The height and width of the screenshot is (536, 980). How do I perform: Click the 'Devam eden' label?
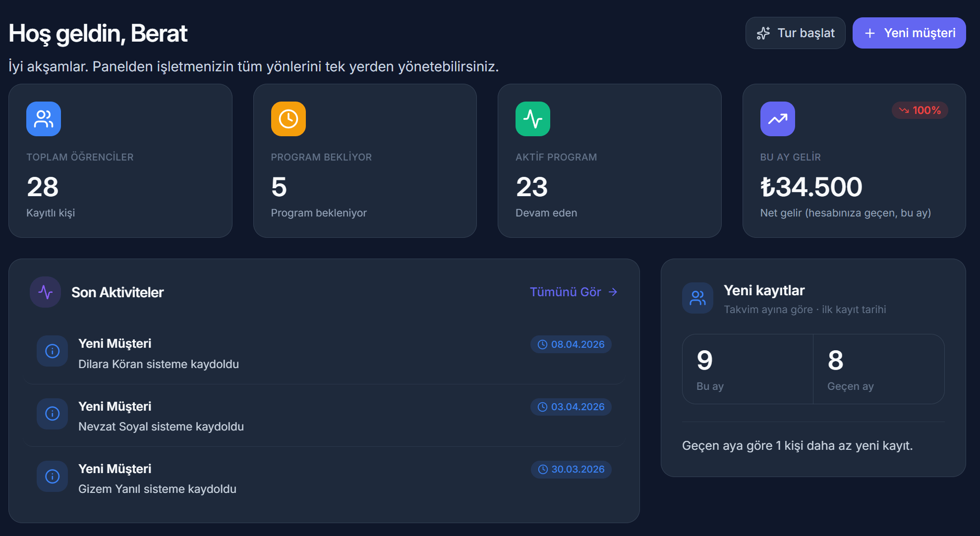pos(546,213)
